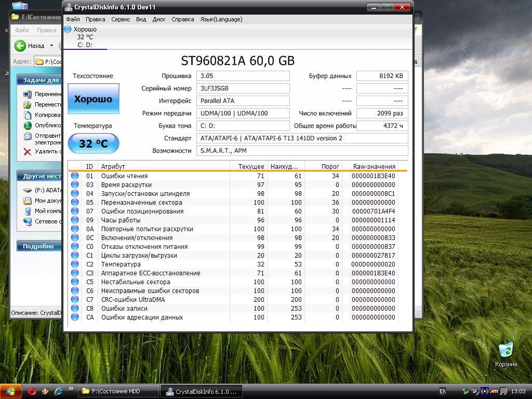
Task: Click status icon for Ошибки чтения row
Action: tap(75, 176)
